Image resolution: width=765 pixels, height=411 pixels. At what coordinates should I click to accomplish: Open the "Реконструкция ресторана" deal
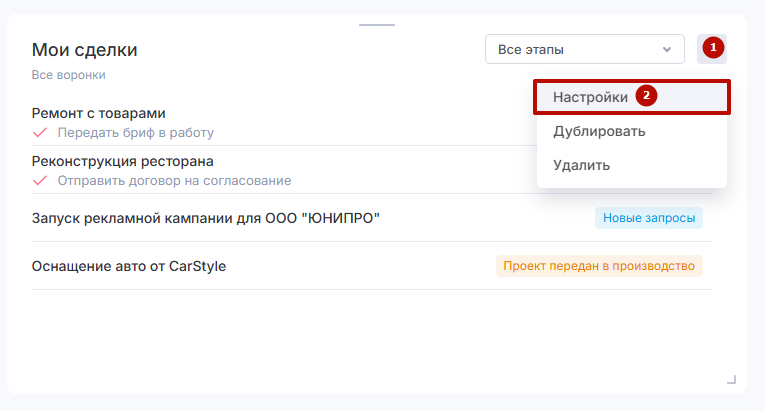click(x=123, y=161)
